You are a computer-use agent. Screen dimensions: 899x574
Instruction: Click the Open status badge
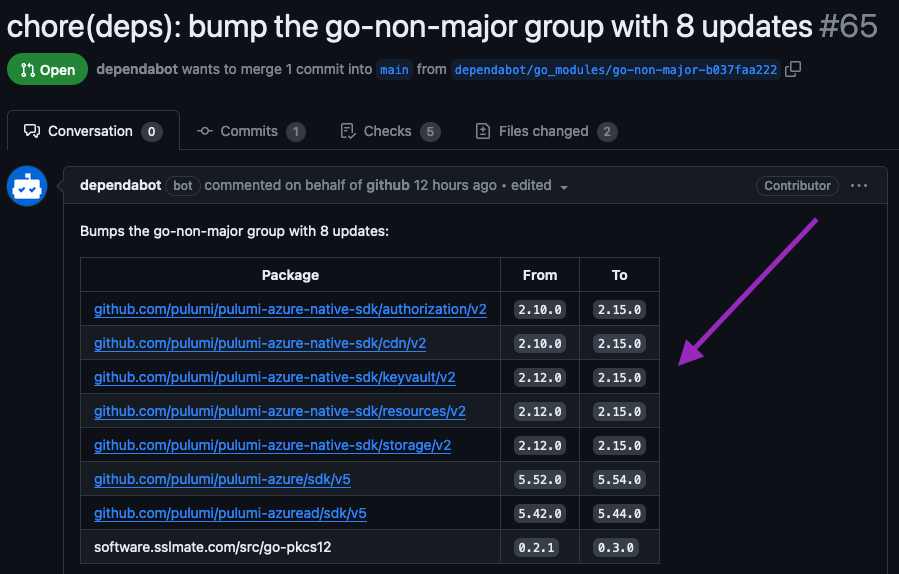[47, 69]
